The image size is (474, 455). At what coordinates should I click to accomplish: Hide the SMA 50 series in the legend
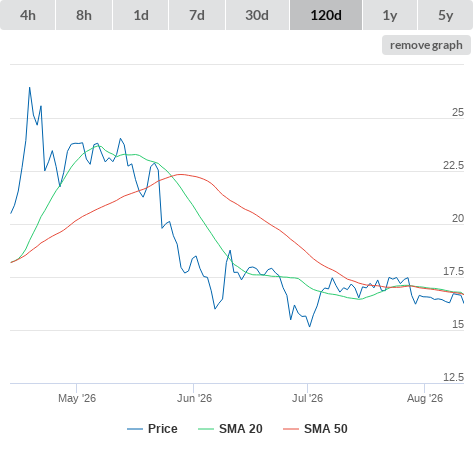(x=315, y=429)
